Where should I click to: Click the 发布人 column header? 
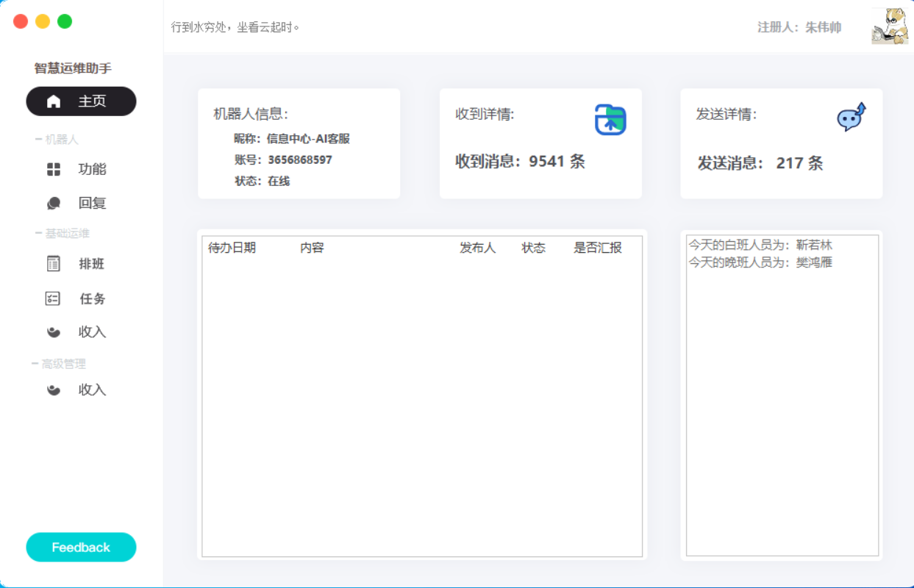click(x=477, y=248)
